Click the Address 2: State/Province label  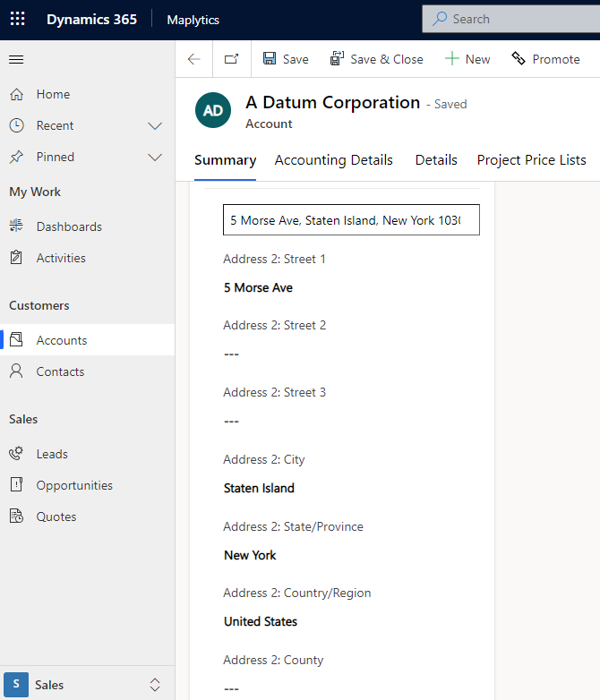[x=293, y=526]
